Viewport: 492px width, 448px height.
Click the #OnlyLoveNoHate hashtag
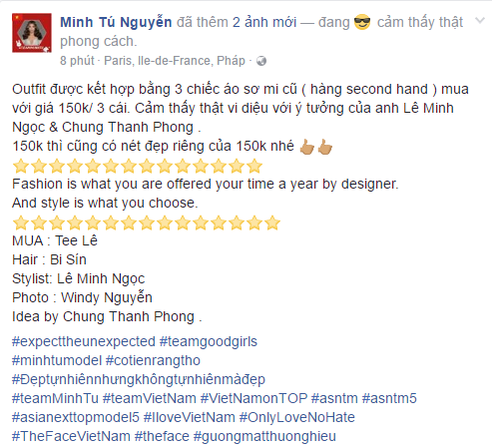pos(297,417)
